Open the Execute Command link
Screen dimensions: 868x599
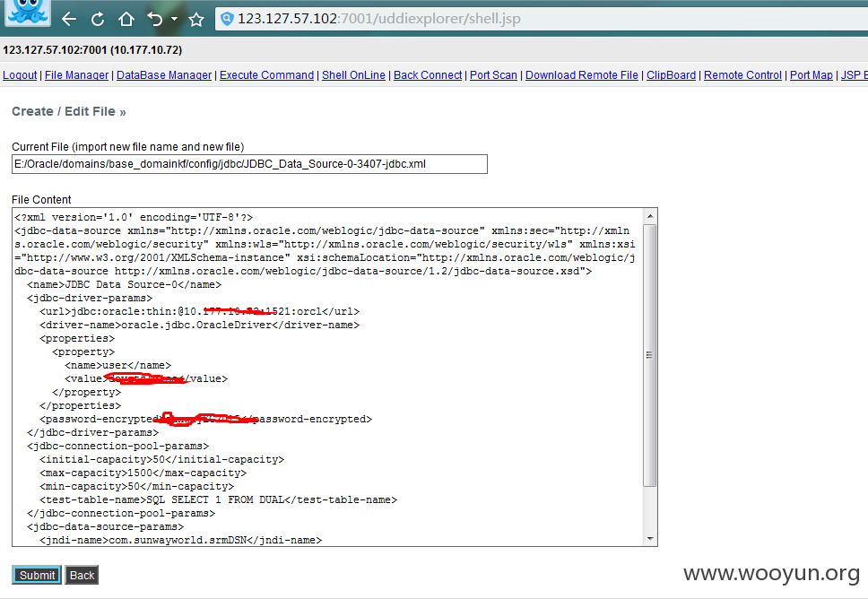pos(267,75)
